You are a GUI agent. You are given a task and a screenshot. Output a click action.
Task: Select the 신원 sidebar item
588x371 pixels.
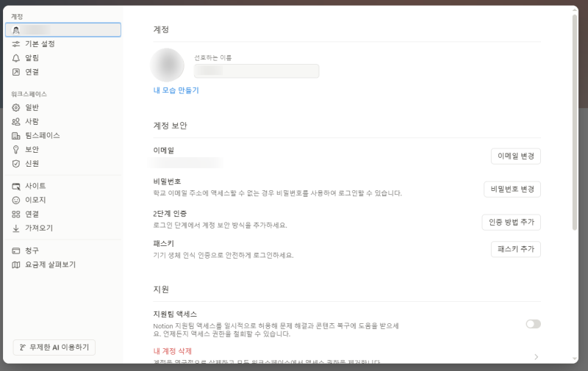[x=63, y=163]
